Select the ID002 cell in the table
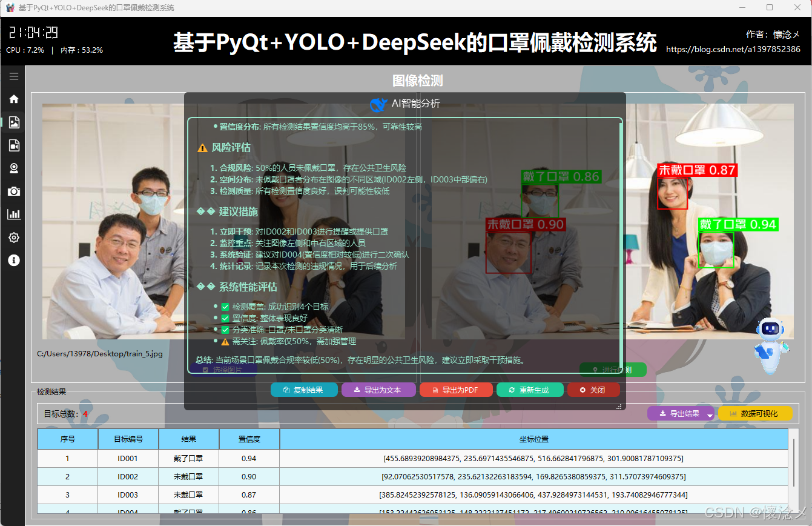Screen dimensions: 812x526 (128, 477)
